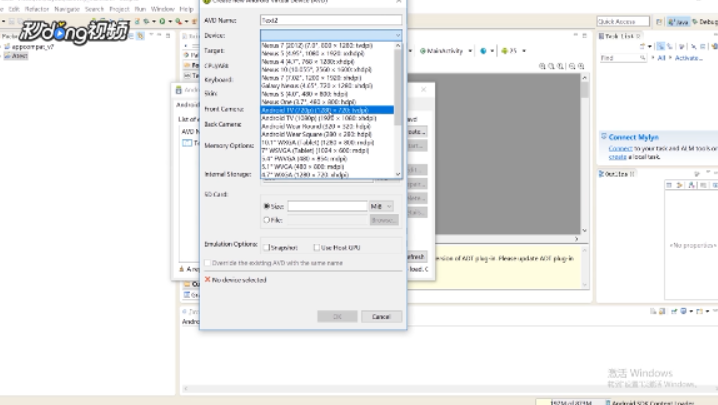Click the Activate link in Task List
Screen dimensions: 718x405
pyautogui.click(x=688, y=58)
